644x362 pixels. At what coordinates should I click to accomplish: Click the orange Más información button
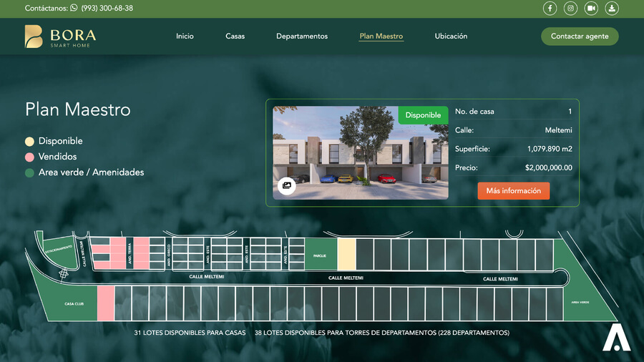(514, 191)
